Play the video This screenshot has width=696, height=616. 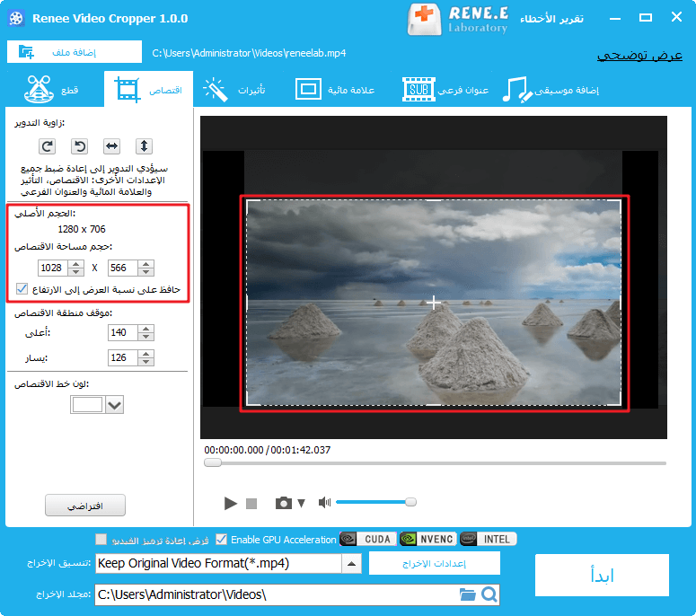point(231,503)
